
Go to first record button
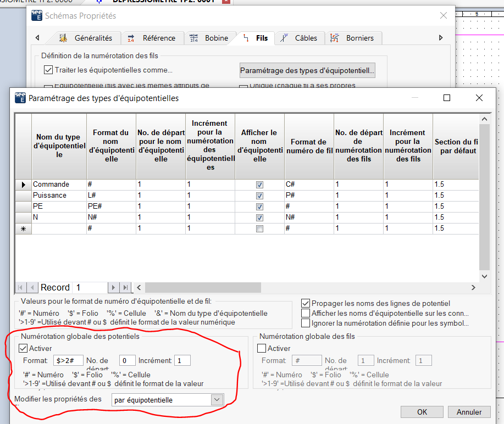[x=20, y=287]
